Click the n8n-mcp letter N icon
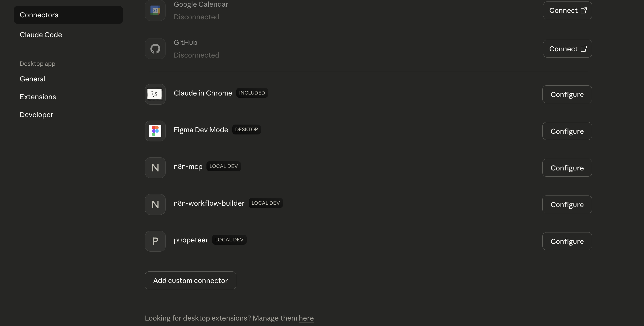Image resolution: width=644 pixels, height=326 pixels. [x=155, y=167]
